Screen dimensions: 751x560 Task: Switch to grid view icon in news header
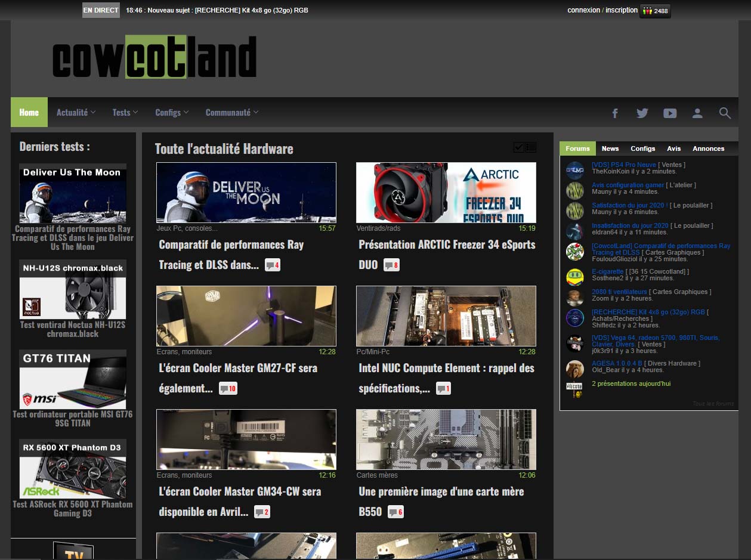point(519,147)
